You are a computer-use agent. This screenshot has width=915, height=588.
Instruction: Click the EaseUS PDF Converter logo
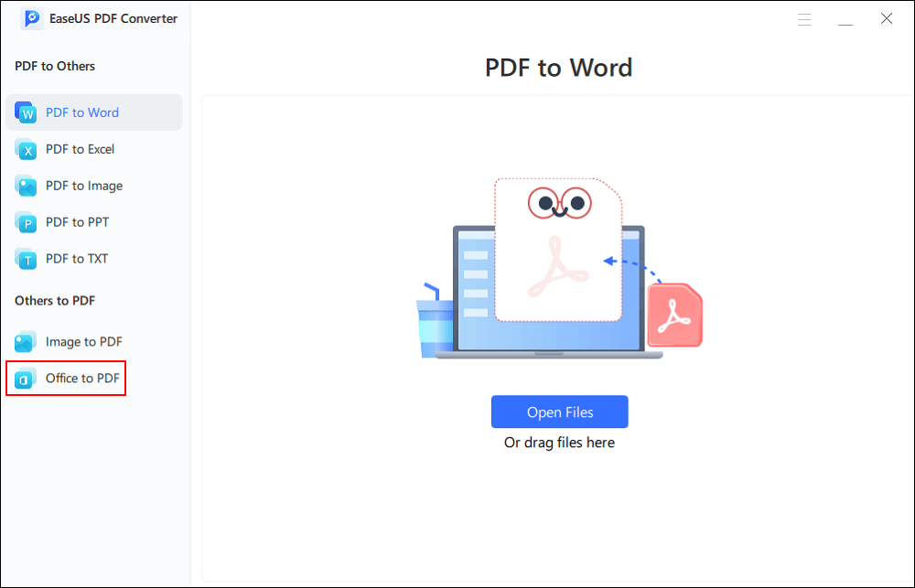[x=30, y=18]
